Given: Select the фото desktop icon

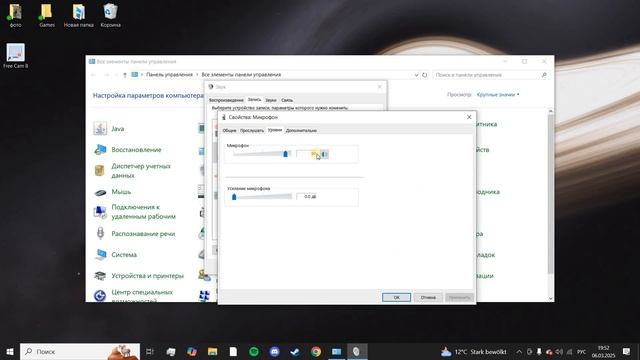Looking at the screenshot, I should pos(15,16).
